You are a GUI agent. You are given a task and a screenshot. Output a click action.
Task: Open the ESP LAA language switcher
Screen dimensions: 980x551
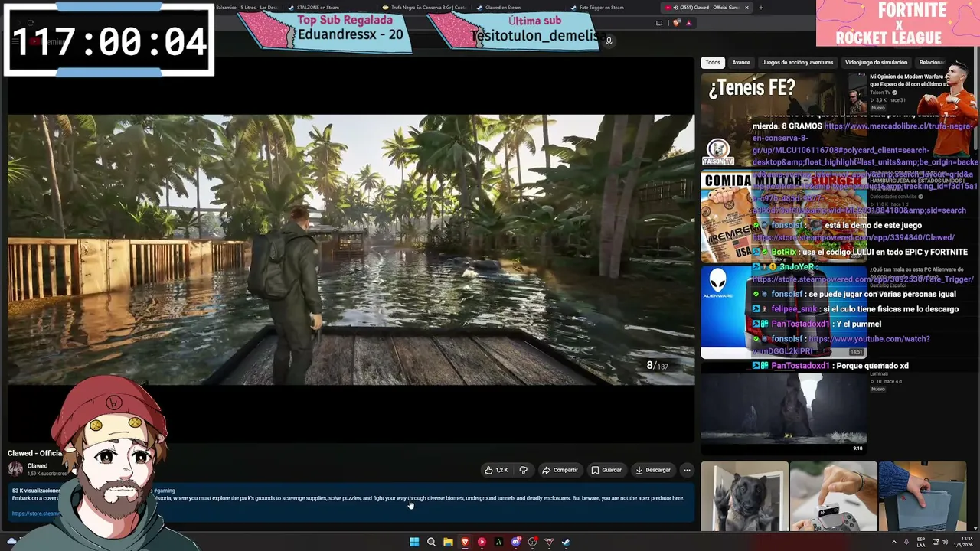coord(921,542)
